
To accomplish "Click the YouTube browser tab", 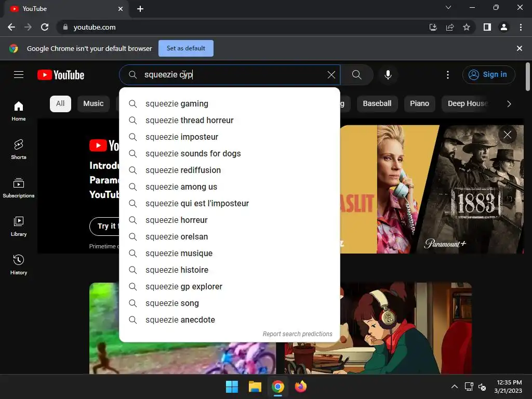I will click(66, 9).
